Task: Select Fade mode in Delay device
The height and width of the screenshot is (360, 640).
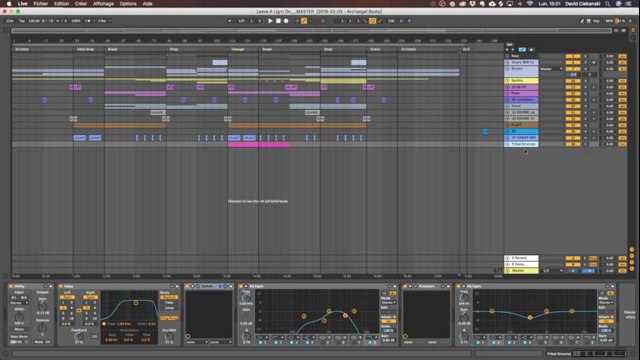Action: click(169, 302)
